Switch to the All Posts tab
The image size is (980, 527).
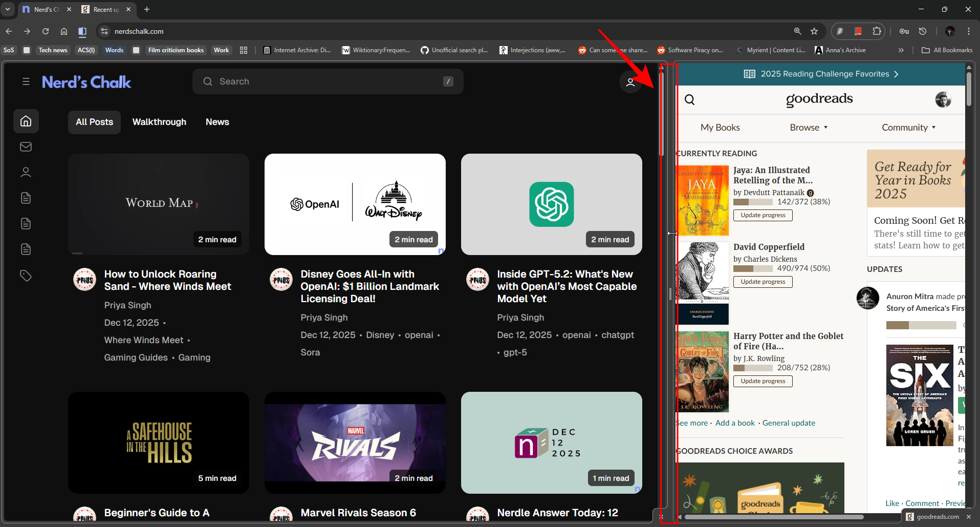[95, 122]
